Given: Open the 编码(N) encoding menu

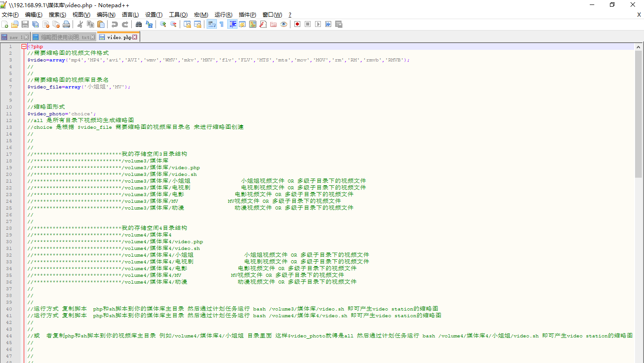Looking at the screenshot, I should point(106,15).
